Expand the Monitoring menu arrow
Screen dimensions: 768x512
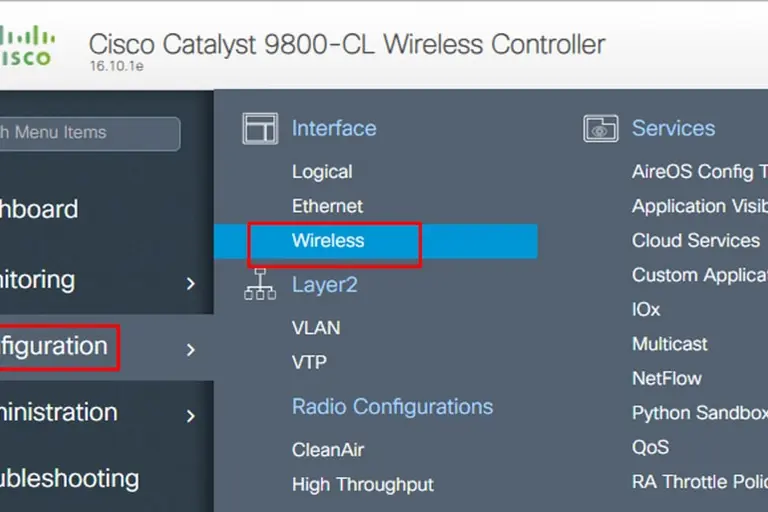pos(190,284)
